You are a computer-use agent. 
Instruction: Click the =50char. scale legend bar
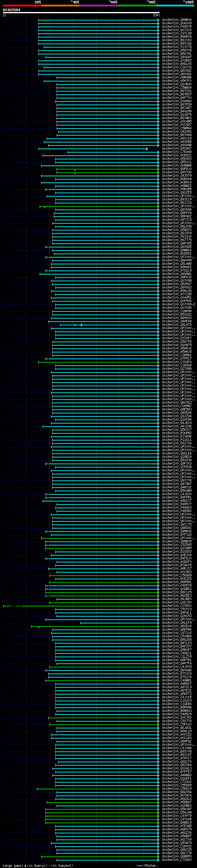point(139,865)
